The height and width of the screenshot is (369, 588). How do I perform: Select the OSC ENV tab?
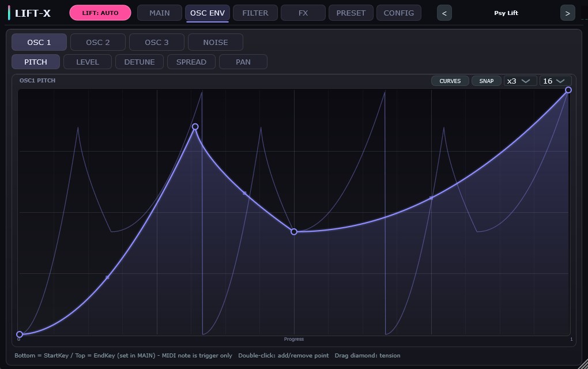tap(208, 13)
